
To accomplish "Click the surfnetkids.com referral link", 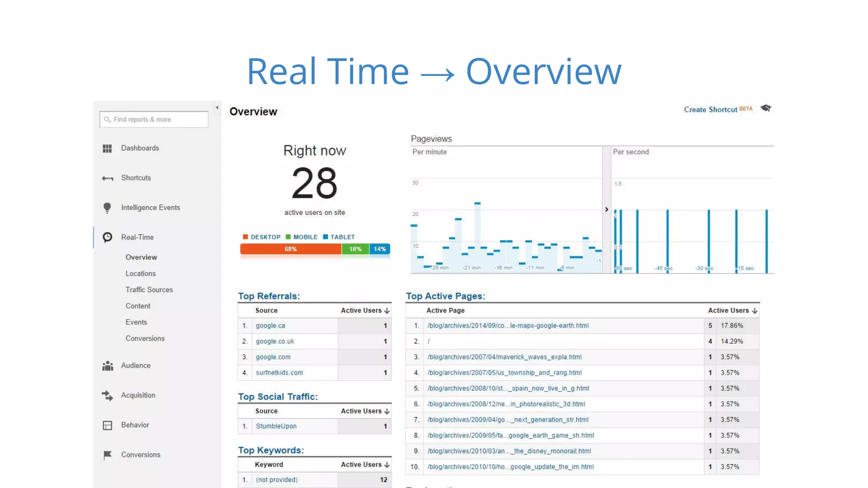I will 279,373.
